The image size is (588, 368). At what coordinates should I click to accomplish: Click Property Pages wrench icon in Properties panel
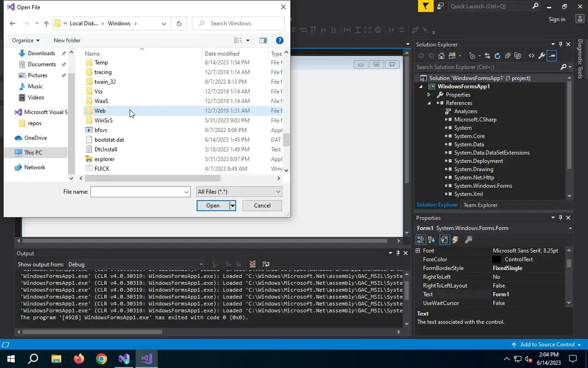pyautogui.click(x=469, y=240)
